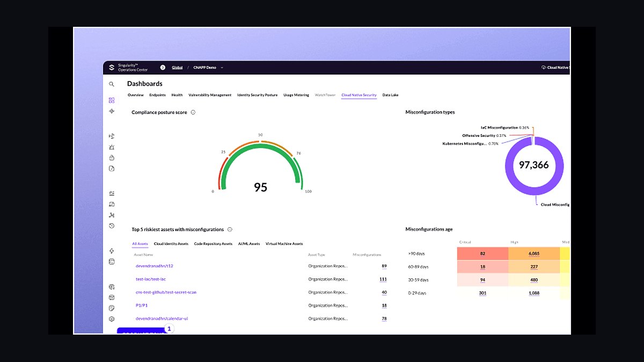The height and width of the screenshot is (362, 644).
Task: Switch to the Overview tab
Action: click(x=136, y=95)
